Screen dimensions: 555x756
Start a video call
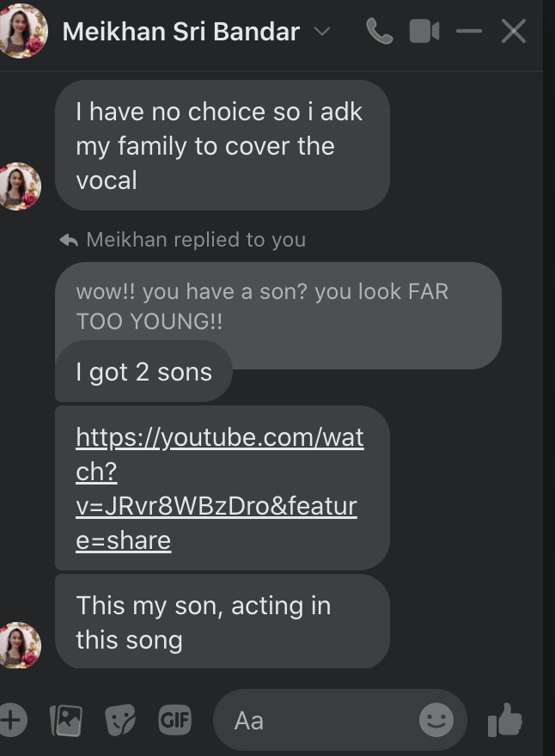click(424, 32)
